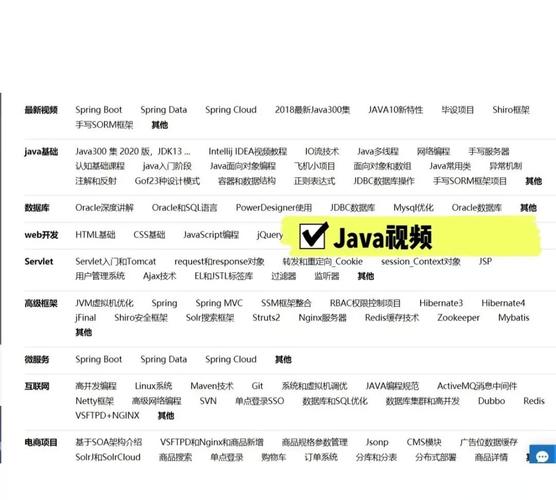Open Spring Cloud in the 微服务 row
Viewport: 556px width, 500px height.
coord(231,360)
